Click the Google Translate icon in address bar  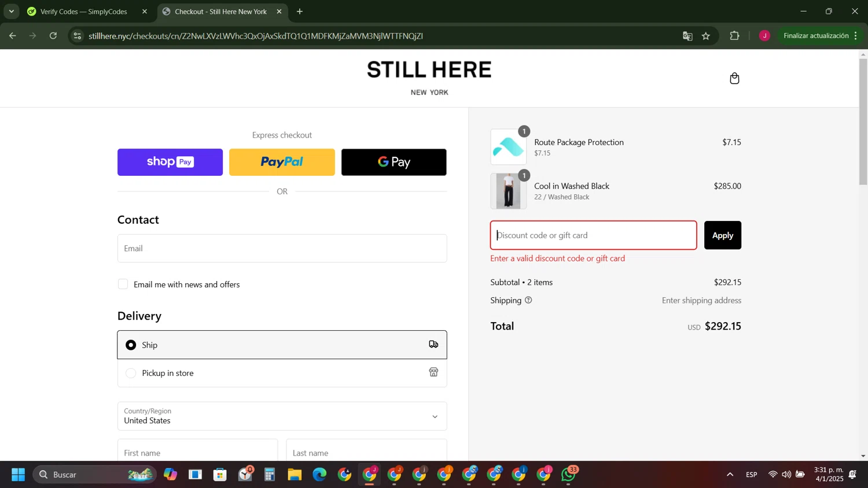pos(687,36)
